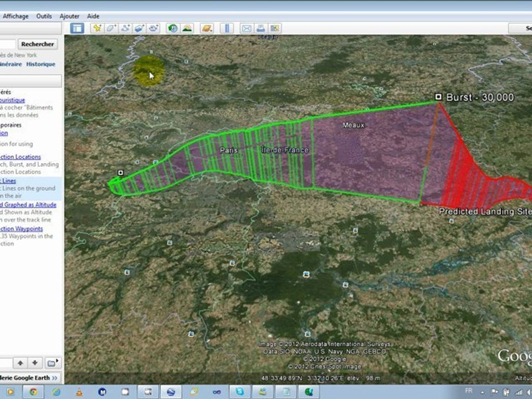Activate the ruler measurement tool
532x399 pixels.
click(x=227, y=28)
